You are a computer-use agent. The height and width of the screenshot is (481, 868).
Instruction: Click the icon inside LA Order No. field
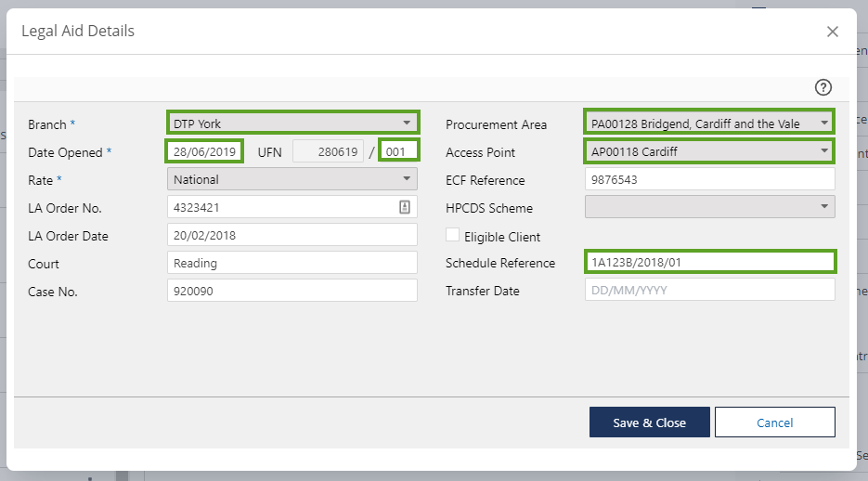(405, 208)
